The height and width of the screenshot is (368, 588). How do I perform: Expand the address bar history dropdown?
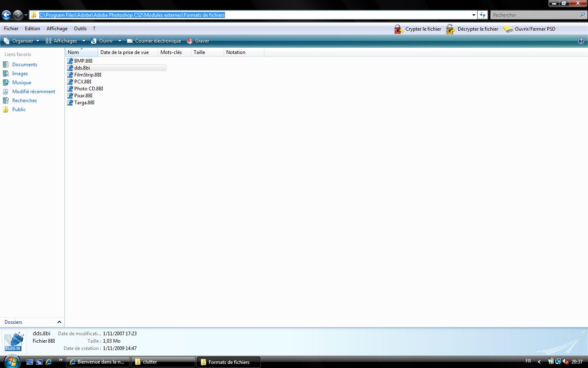(x=474, y=15)
